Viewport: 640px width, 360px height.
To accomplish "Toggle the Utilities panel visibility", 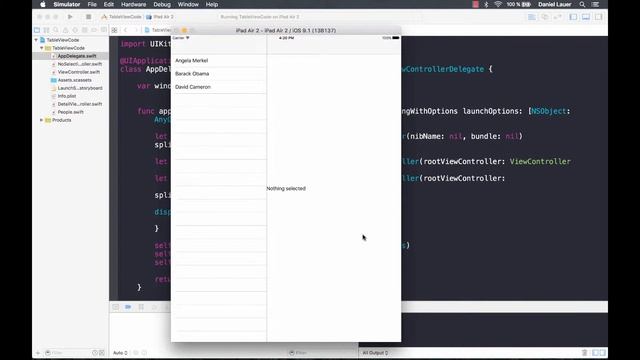I will pyautogui.click(x=598, y=17).
